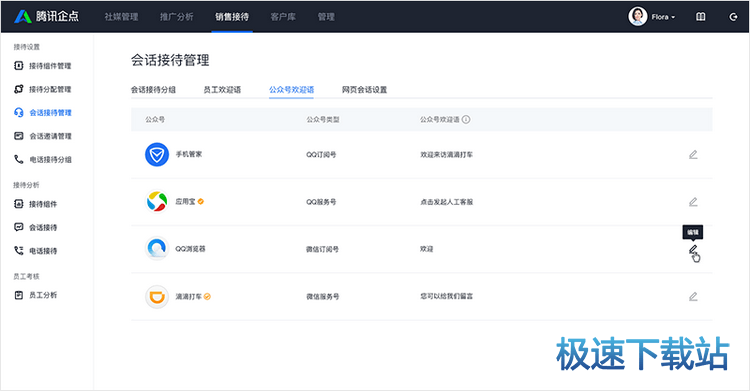This screenshot has width=750, height=391.
Task: Click the 手机管家 account name
Action: click(188, 154)
